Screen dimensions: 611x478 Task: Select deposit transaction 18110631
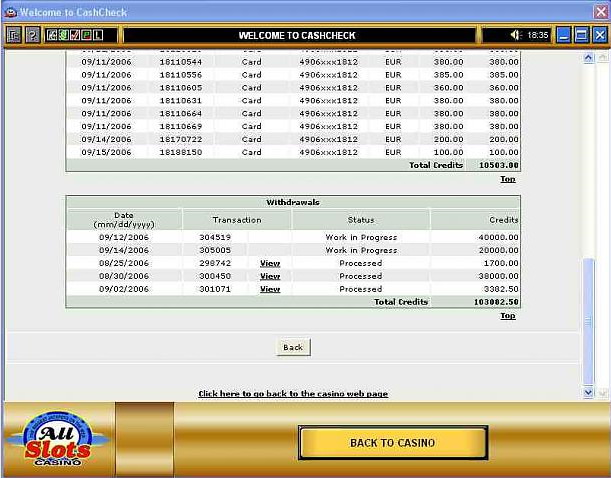[x=181, y=101]
